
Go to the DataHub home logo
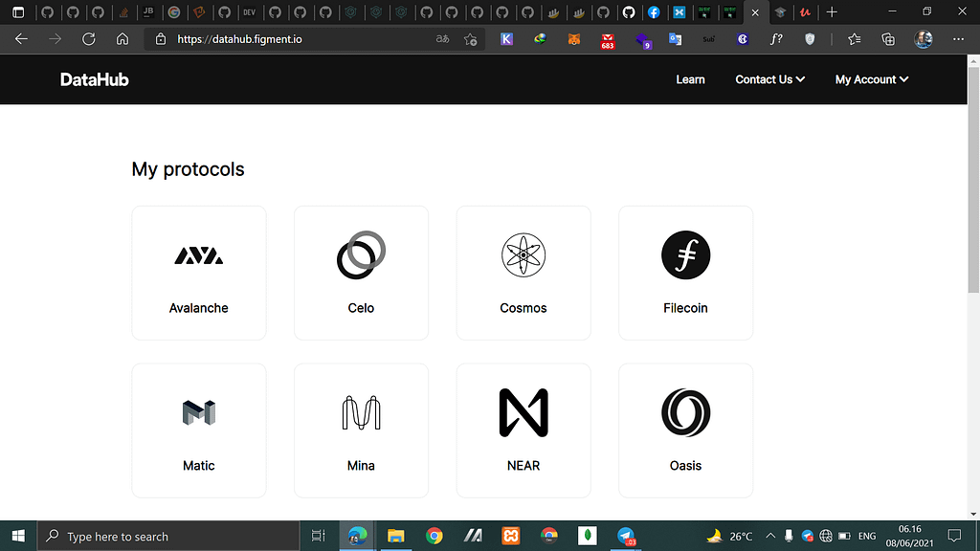pos(95,79)
